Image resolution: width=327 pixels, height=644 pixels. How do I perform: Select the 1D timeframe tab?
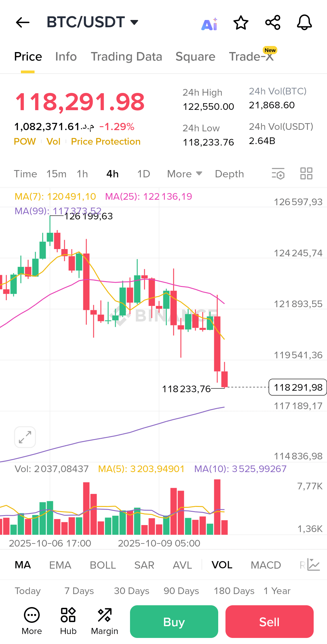143,174
